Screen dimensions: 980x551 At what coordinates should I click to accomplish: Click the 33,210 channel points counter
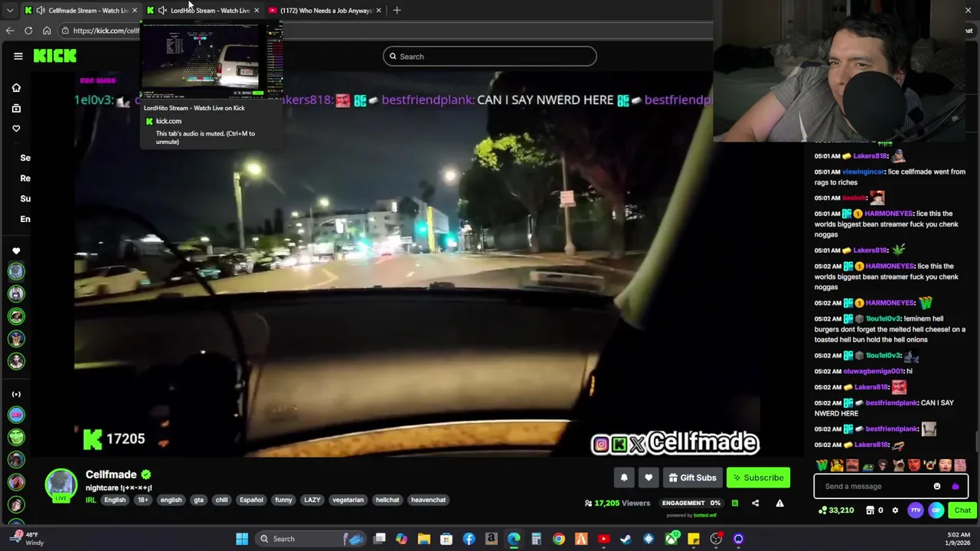point(836,510)
